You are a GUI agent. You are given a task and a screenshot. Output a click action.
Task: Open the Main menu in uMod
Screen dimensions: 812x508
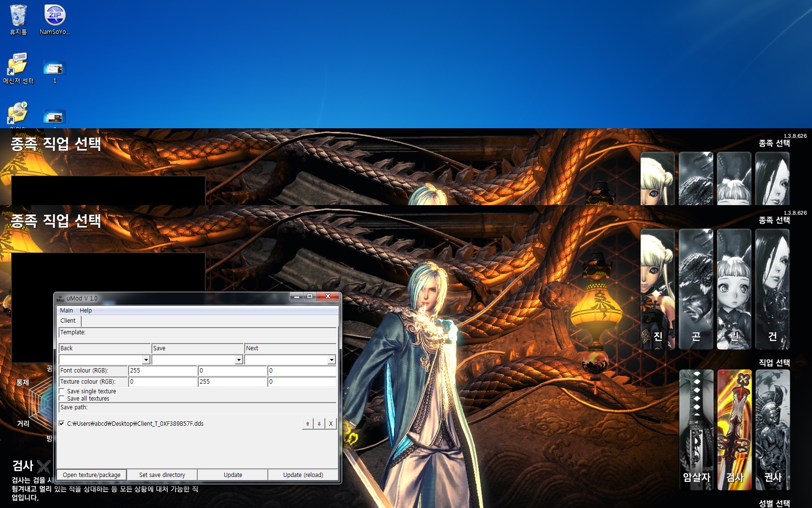66,311
